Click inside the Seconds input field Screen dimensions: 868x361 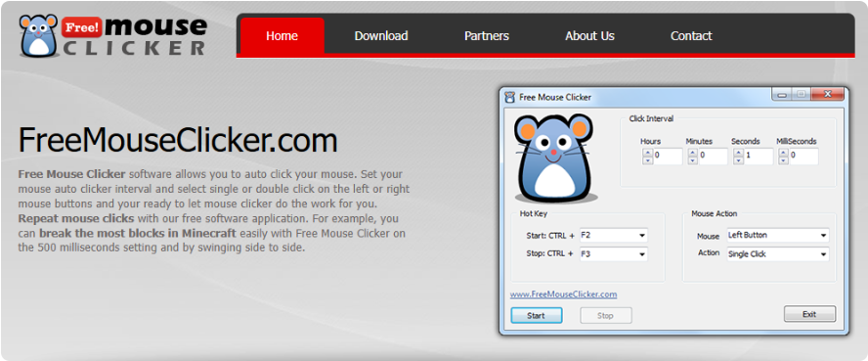(758, 157)
